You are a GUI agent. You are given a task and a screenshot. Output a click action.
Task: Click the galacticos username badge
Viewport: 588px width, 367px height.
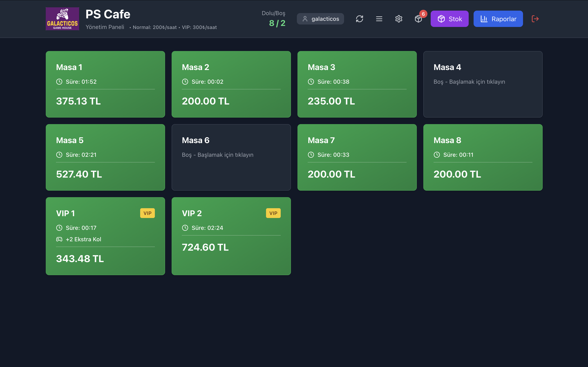(x=320, y=19)
